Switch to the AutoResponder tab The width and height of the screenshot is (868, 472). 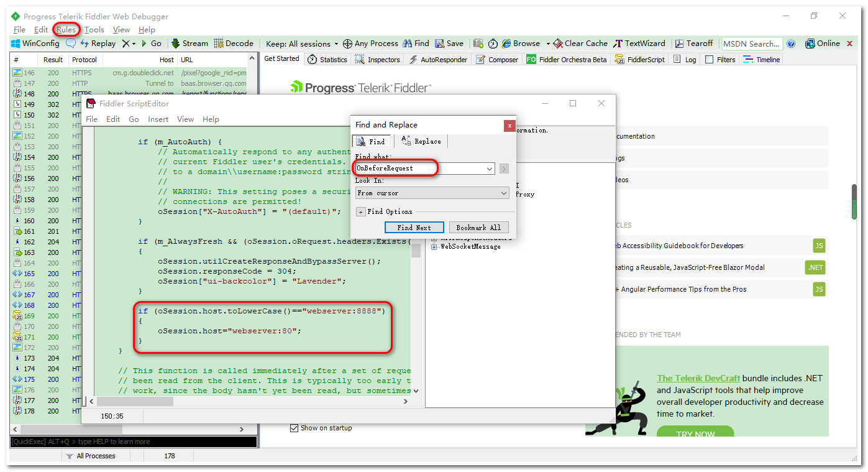pos(437,60)
